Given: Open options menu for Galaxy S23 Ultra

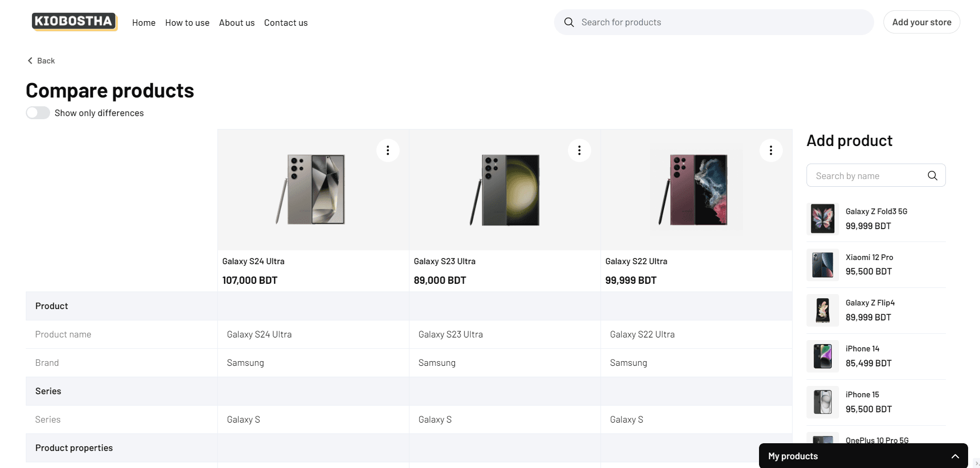Looking at the screenshot, I should (579, 150).
